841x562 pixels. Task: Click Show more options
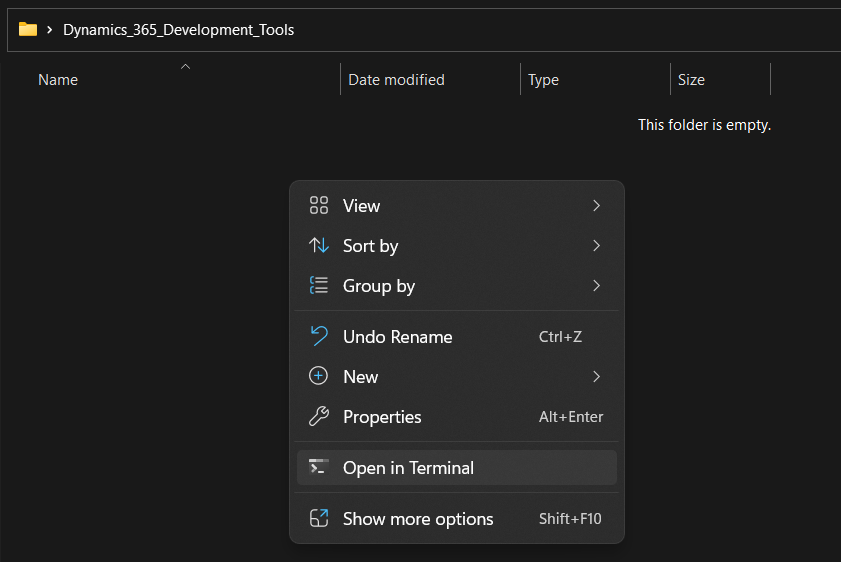pos(456,519)
